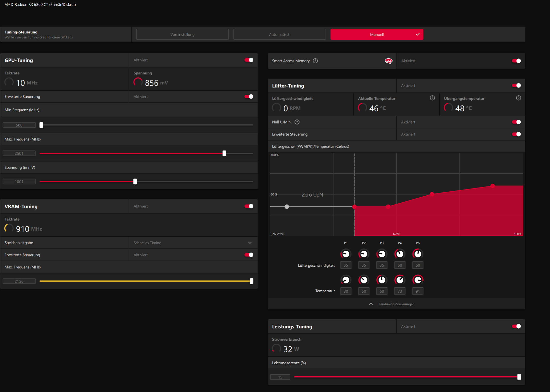Click the Min Frequenz value field showing 500
This screenshot has width=550, height=392.
[x=19, y=125]
